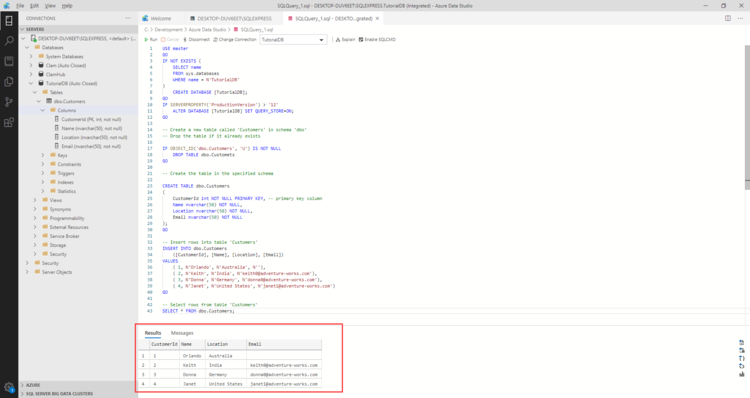This screenshot has height=398, width=750.
Task: Run the query
Action: point(151,40)
